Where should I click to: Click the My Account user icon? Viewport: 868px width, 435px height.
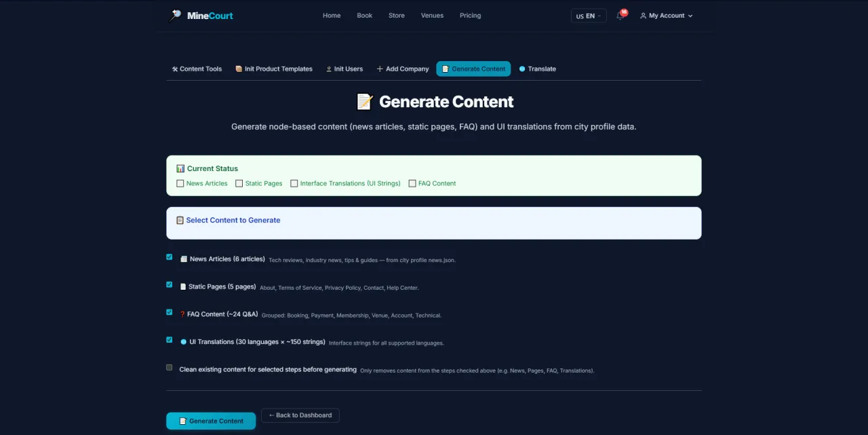tap(643, 16)
